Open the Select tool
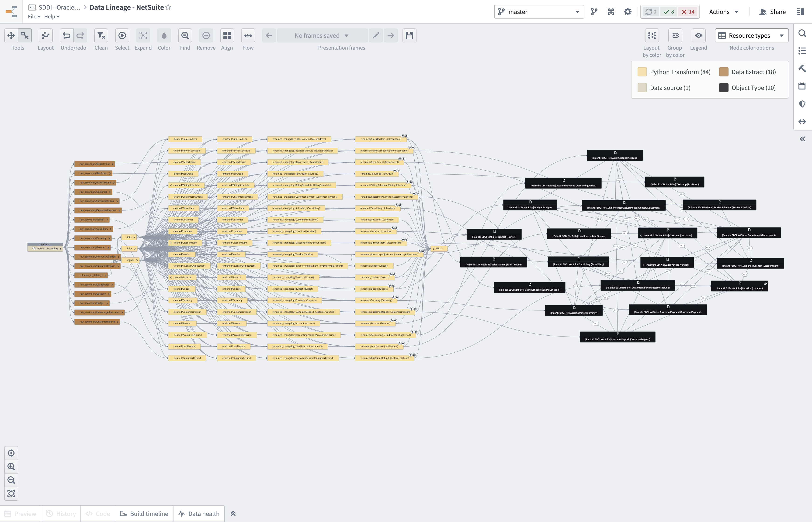The width and height of the screenshot is (812, 522). (x=122, y=36)
